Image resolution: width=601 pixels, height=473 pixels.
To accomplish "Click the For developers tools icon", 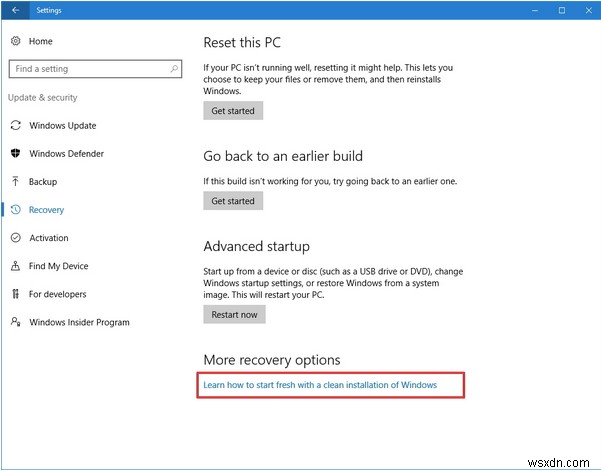I will point(15,294).
